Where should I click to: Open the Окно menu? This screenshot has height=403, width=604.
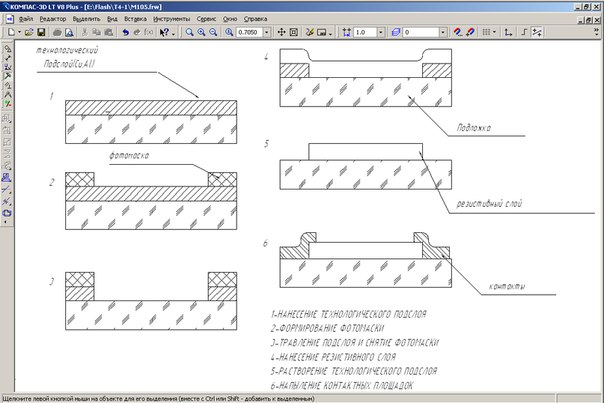click(x=230, y=19)
